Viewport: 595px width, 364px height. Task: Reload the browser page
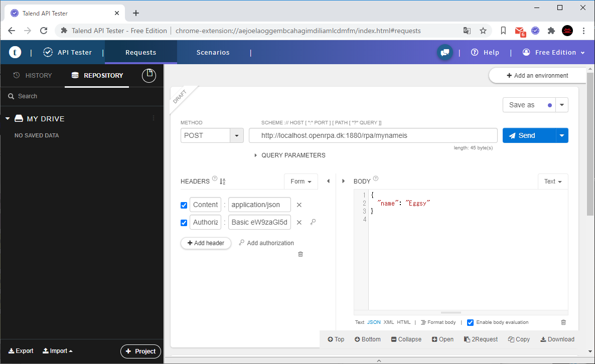[x=44, y=31]
